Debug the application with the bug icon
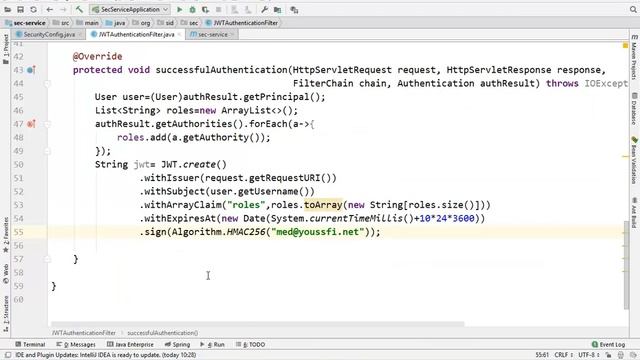640x360 pixels. pos(192,9)
